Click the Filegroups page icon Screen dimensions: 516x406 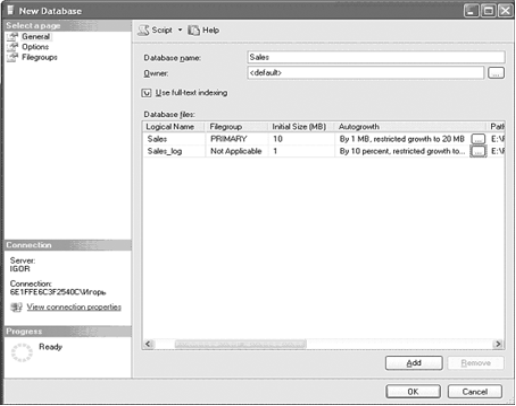pos(13,57)
